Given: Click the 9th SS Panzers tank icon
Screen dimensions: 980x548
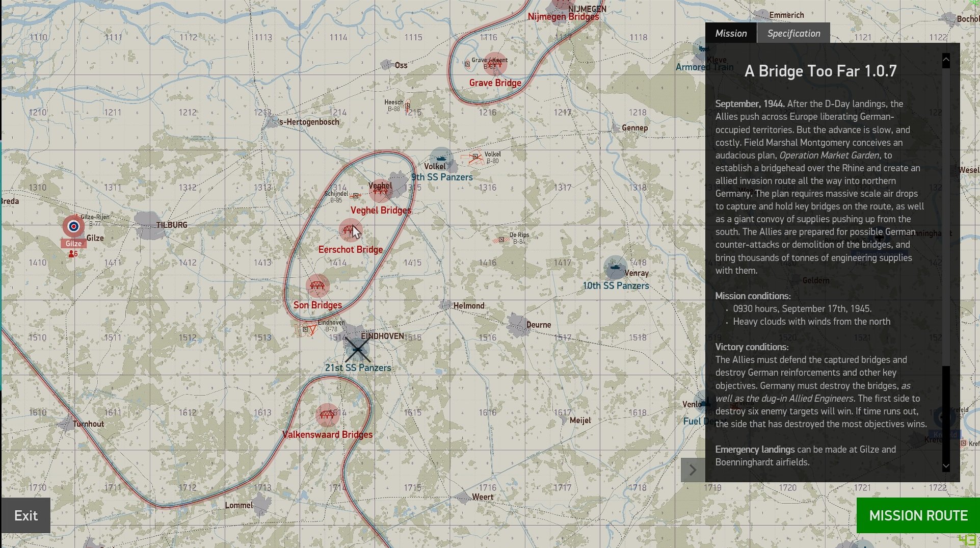Looking at the screenshot, I should [441, 159].
